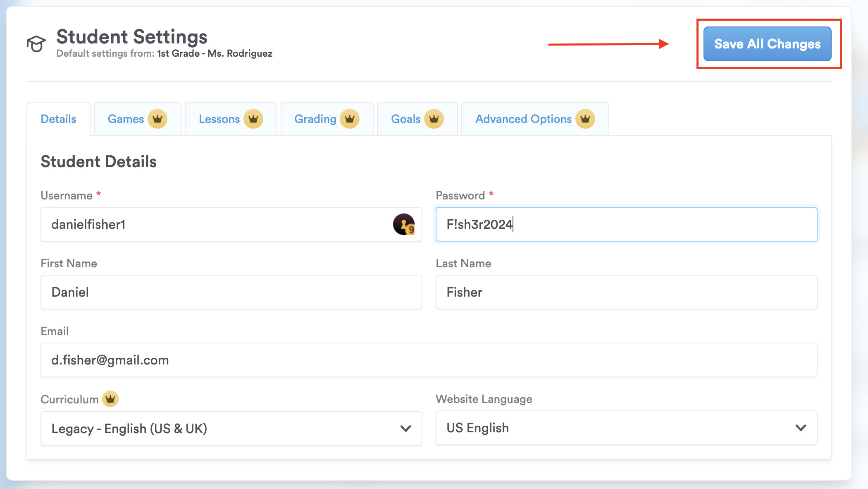Click the chevron arrow of US English select
This screenshot has width=868, height=489.
801,428
